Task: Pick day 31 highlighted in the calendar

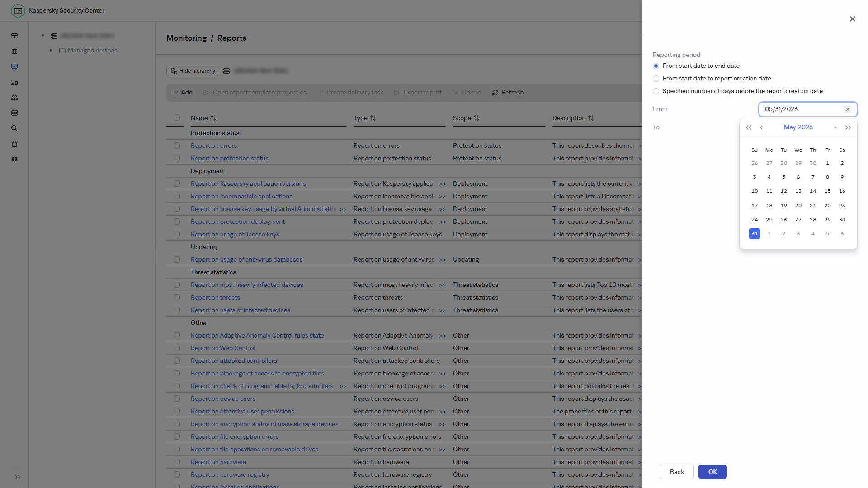Action: tap(755, 234)
